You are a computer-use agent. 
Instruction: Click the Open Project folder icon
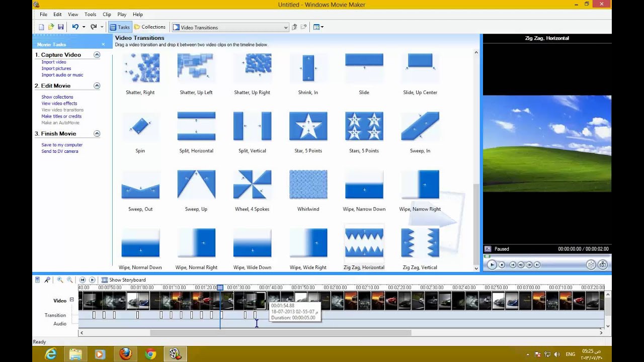click(x=51, y=27)
